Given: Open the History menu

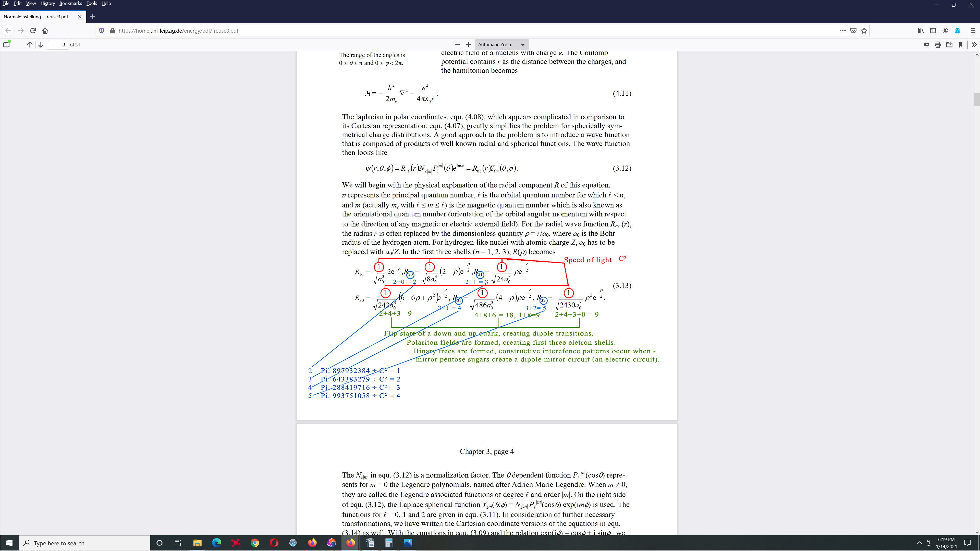Looking at the screenshot, I should [47, 3].
